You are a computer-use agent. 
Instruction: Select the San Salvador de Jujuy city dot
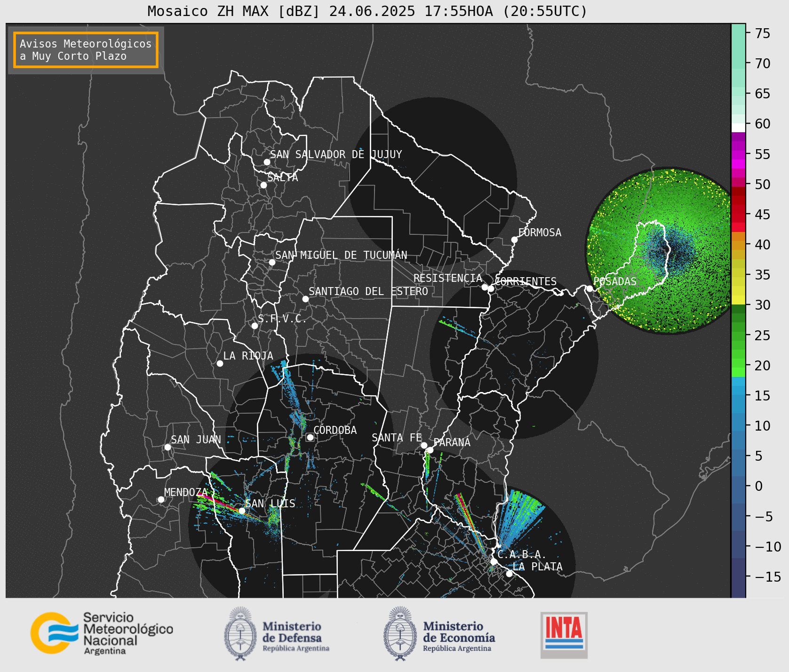click(x=267, y=162)
